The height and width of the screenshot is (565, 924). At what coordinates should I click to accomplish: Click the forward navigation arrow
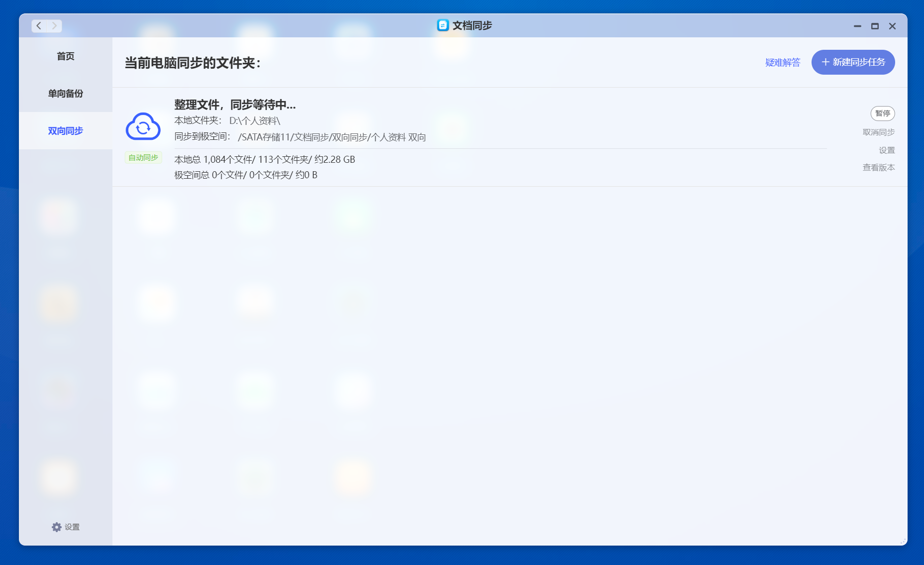(x=54, y=26)
